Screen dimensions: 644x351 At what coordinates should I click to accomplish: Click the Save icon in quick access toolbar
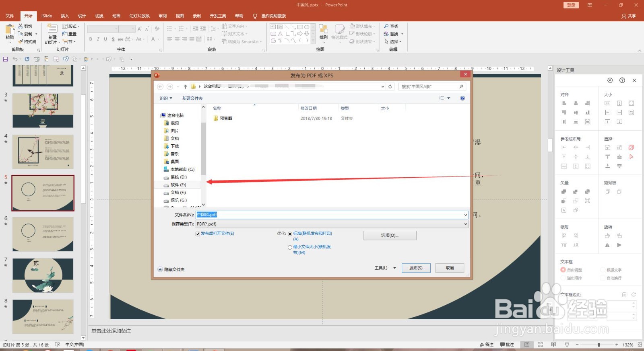[5, 59]
